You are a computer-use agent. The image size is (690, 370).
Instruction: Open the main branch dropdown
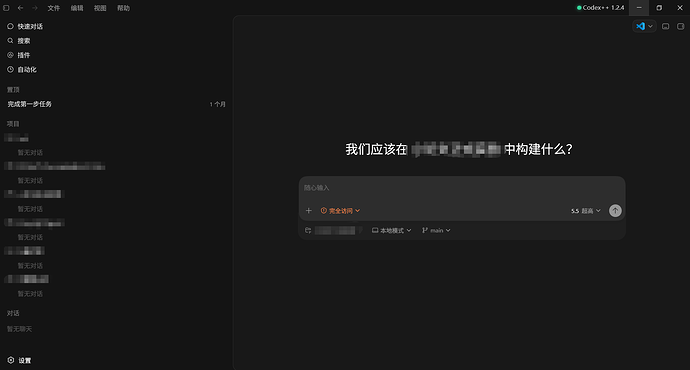tap(436, 231)
